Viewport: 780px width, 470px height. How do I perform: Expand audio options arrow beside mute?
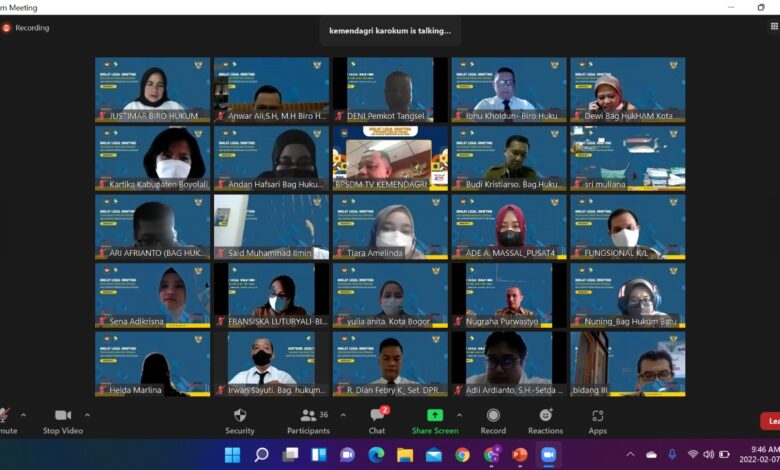[24, 414]
